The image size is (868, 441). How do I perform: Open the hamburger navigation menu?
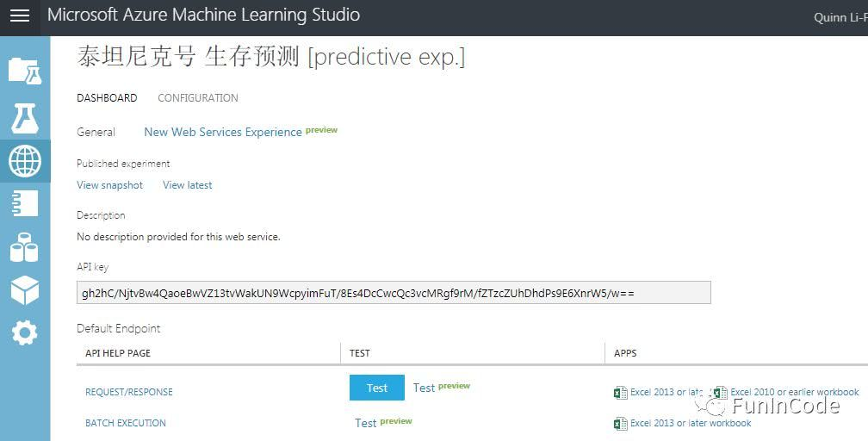[x=20, y=16]
